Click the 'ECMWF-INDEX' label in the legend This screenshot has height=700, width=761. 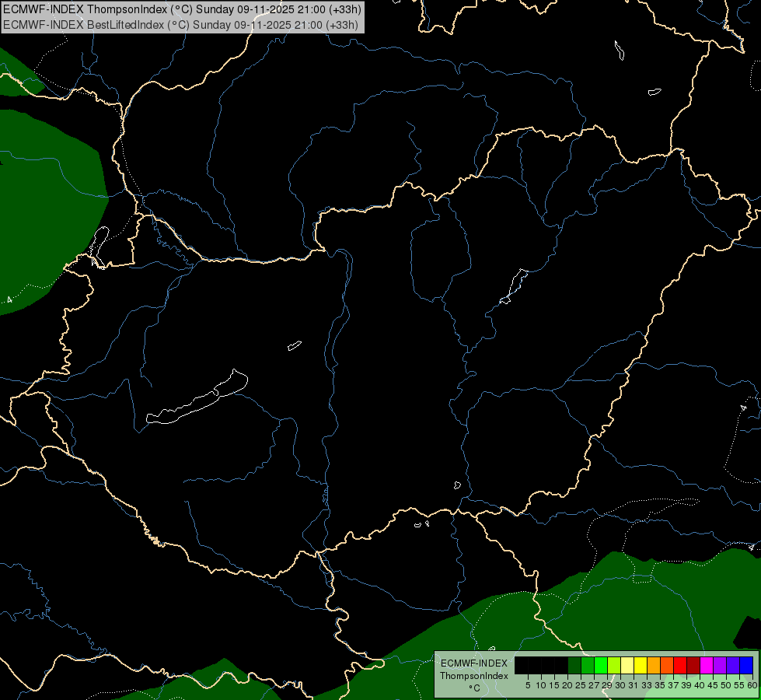(474, 663)
